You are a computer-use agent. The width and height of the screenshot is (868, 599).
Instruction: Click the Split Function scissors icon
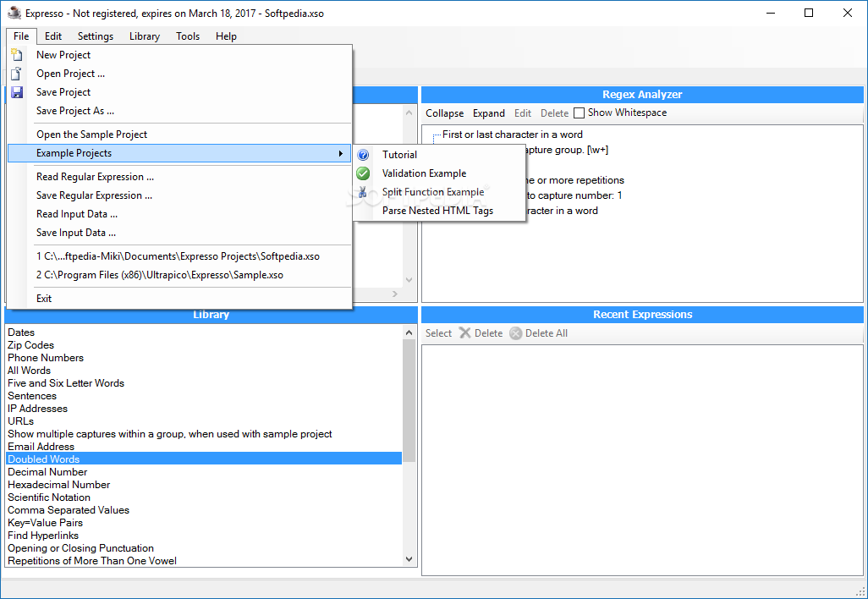pyautogui.click(x=363, y=192)
